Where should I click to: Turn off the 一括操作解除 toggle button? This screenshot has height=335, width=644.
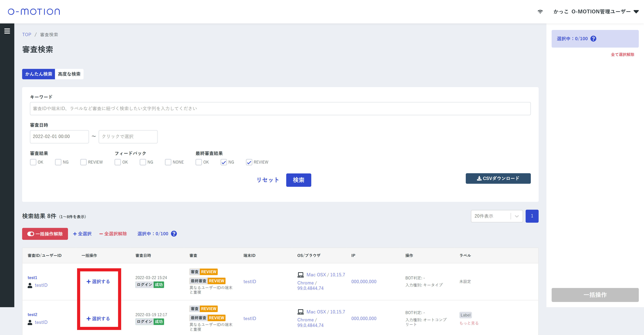tap(45, 234)
